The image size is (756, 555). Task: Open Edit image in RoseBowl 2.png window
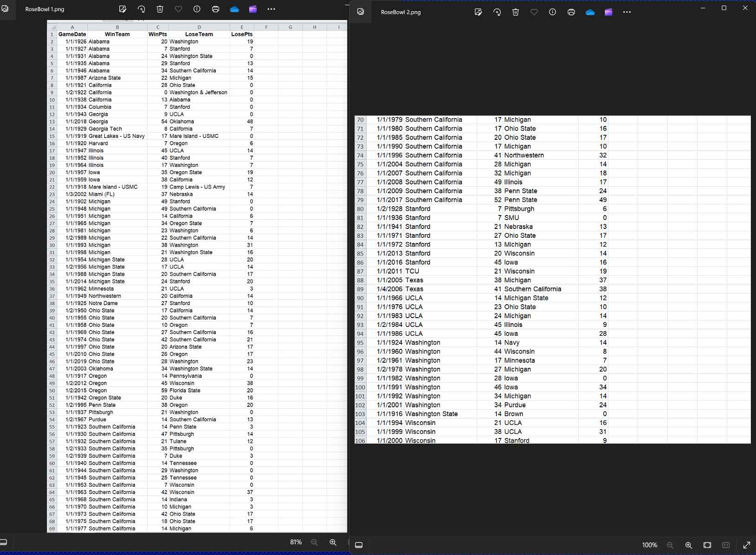[478, 12]
